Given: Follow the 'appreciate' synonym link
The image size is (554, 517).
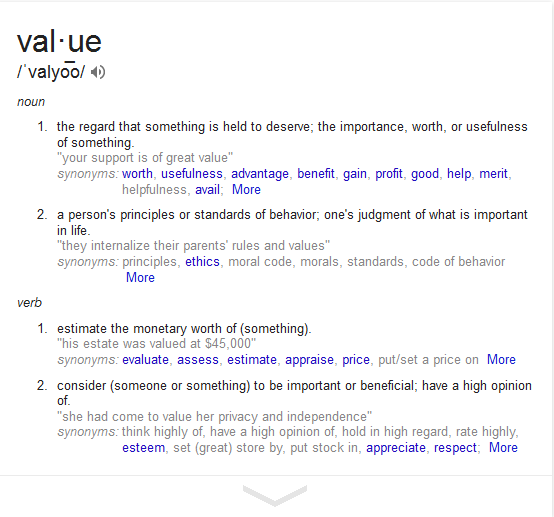Looking at the screenshot, I should (396, 448).
